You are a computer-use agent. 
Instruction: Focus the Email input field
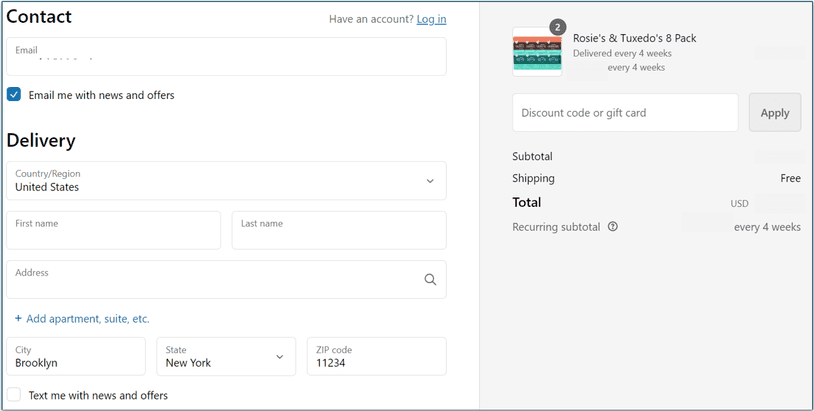(x=226, y=57)
